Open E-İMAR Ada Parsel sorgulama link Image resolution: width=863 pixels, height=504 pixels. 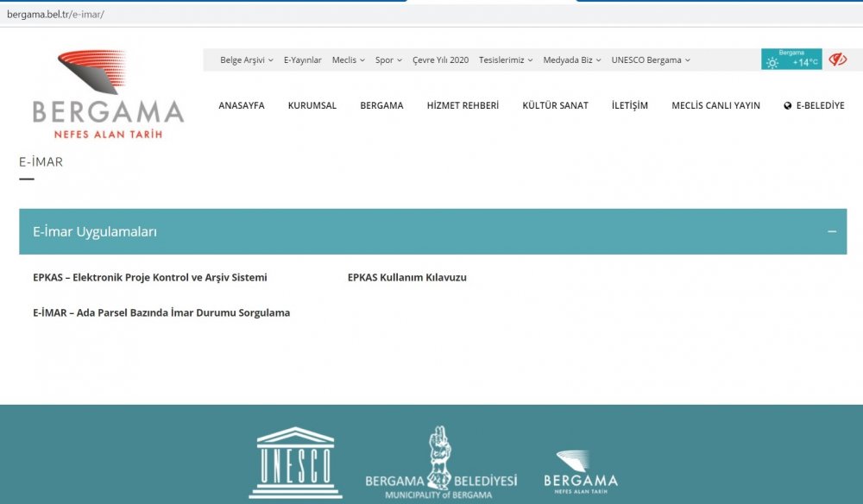161,313
